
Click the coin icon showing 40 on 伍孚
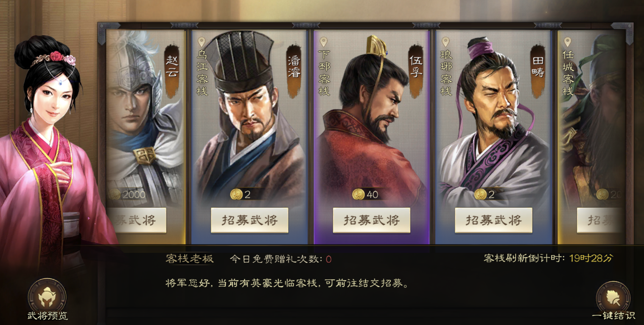358,194
